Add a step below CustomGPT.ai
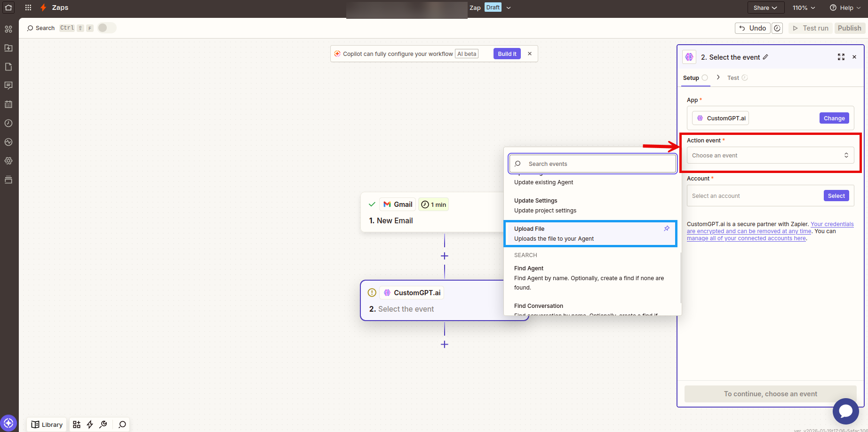Viewport: 868px width, 432px height. tap(445, 344)
